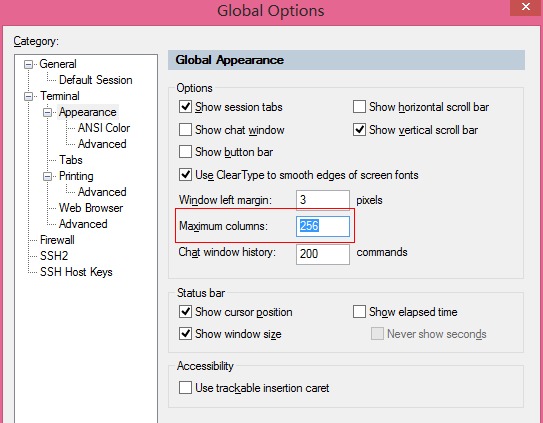Select Firewall in category tree
Screen dimensions: 543x423
coord(57,240)
